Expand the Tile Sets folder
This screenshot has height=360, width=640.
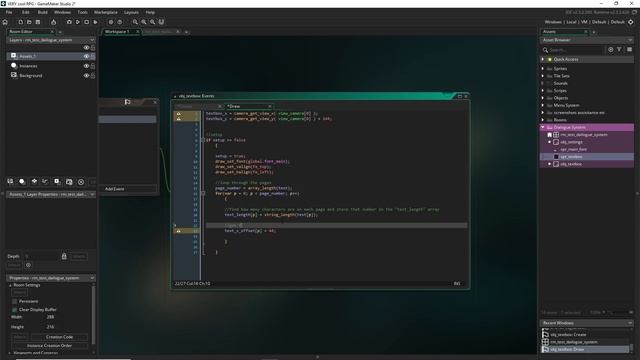click(x=543, y=76)
